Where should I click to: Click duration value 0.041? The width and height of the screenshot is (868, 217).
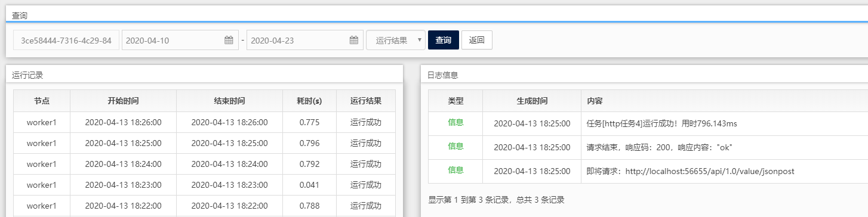tap(310, 185)
